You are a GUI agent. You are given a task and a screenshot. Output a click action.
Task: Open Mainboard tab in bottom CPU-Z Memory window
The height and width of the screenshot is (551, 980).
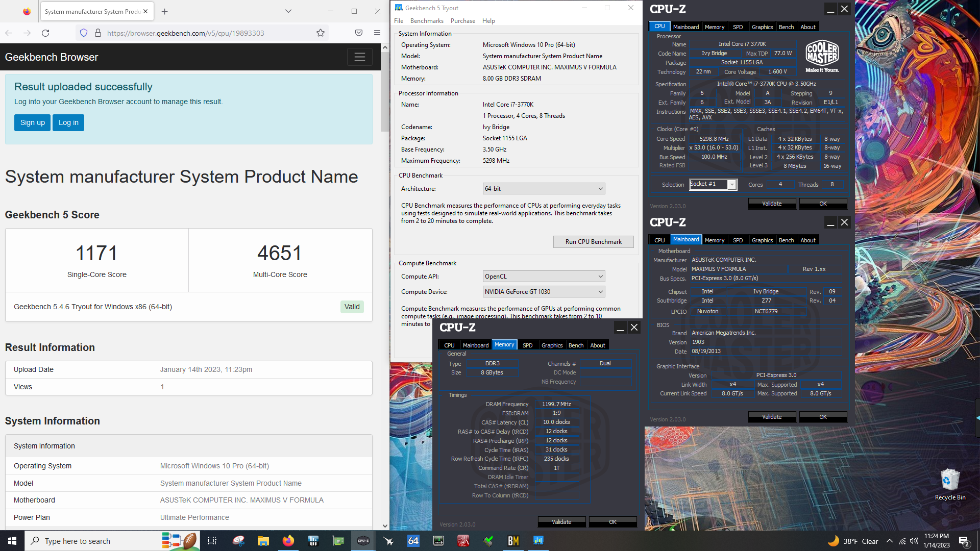pos(475,345)
